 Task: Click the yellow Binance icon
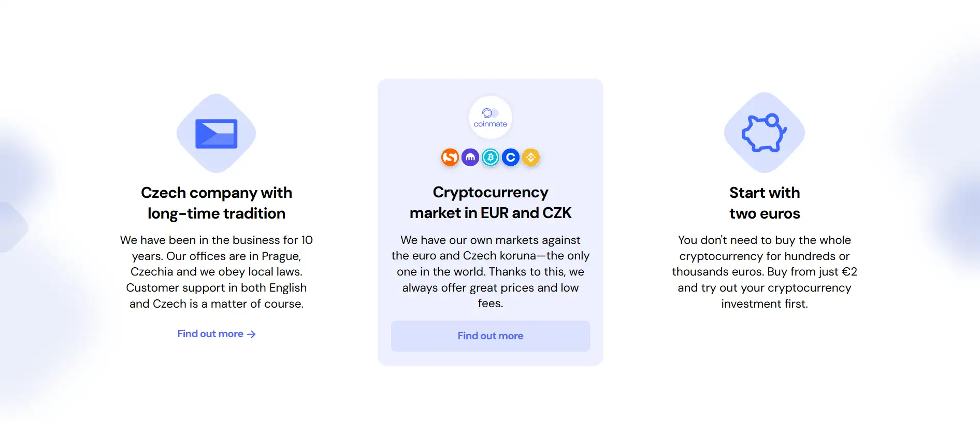(x=530, y=157)
